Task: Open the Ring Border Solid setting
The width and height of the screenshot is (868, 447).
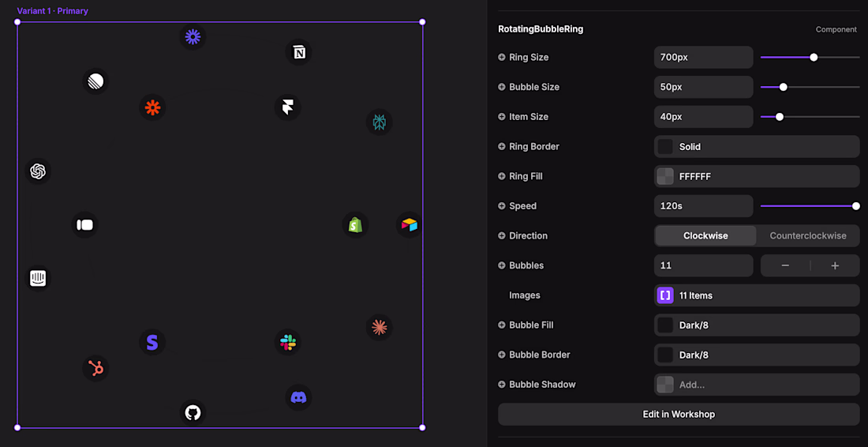Action: pyautogui.click(x=757, y=147)
